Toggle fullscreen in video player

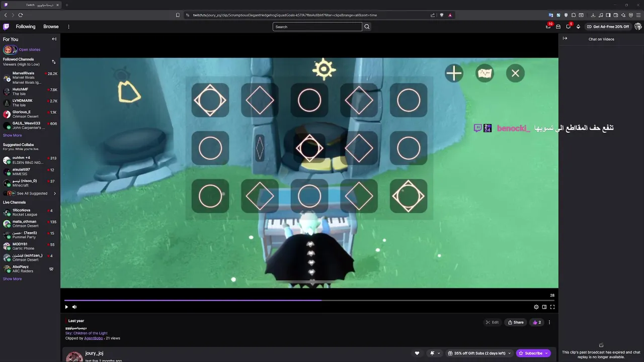552,307
